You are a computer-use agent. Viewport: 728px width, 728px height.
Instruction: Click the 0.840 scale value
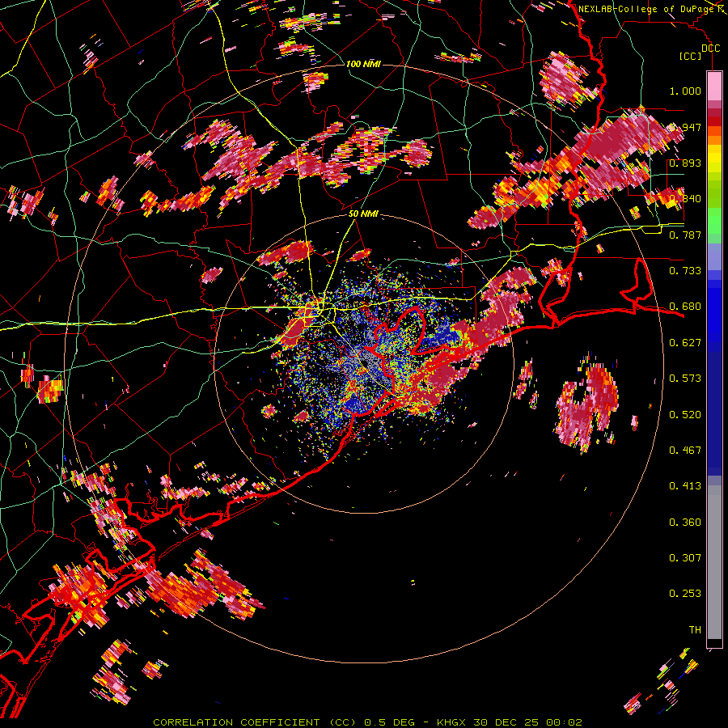click(x=685, y=199)
